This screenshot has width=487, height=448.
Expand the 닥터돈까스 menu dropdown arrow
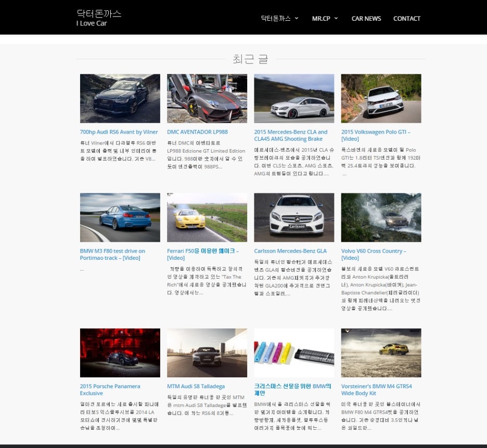[297, 18]
